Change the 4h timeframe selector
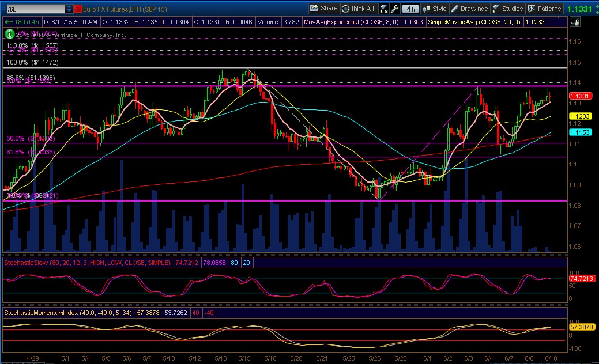This screenshot has height=364, width=599. 410,9
